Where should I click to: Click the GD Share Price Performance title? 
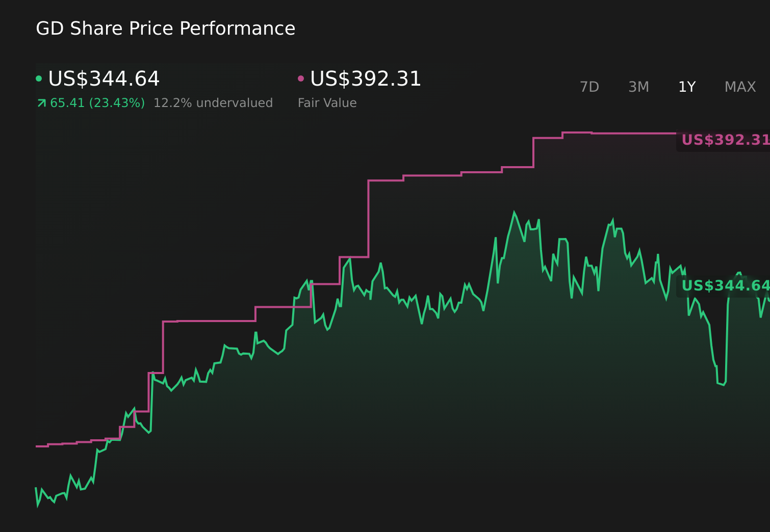tap(166, 29)
